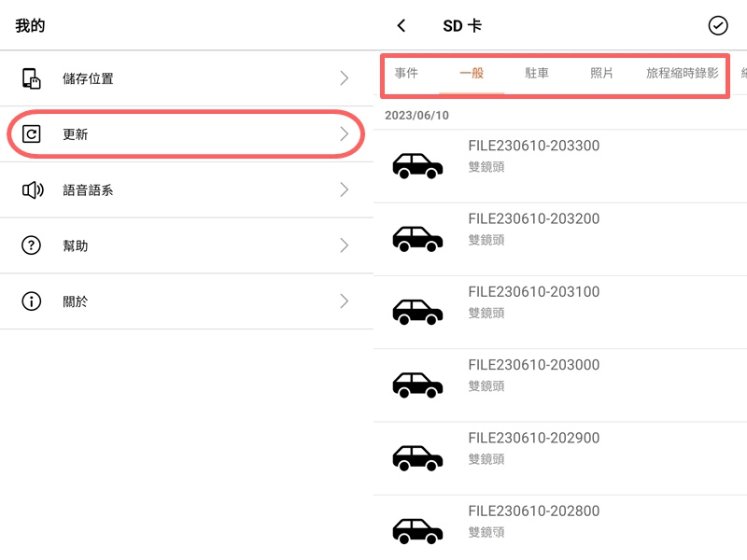This screenshot has height=560, width=747.
Task: Open the 照片 tab
Action: click(x=602, y=73)
